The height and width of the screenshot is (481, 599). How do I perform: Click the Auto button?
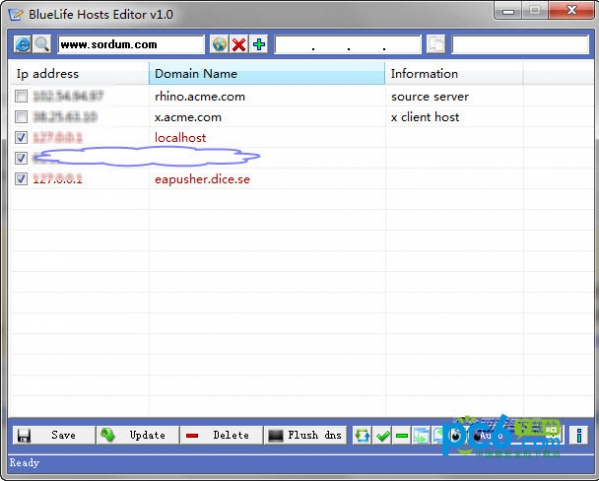click(516, 435)
